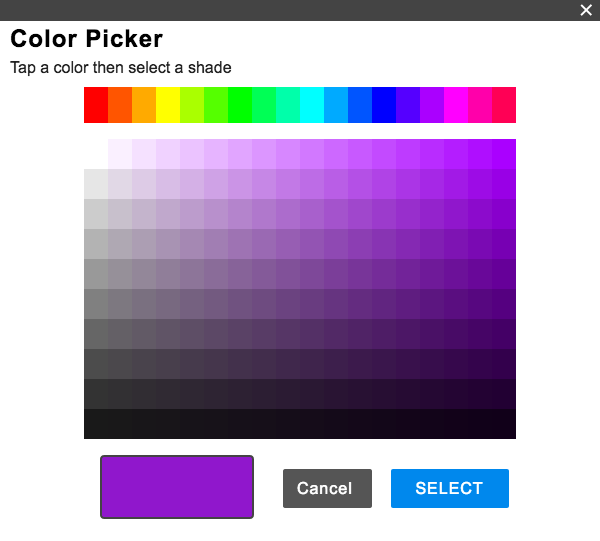Choose the violet hue swatch after blue
This screenshot has height=541, width=600.
(x=408, y=105)
